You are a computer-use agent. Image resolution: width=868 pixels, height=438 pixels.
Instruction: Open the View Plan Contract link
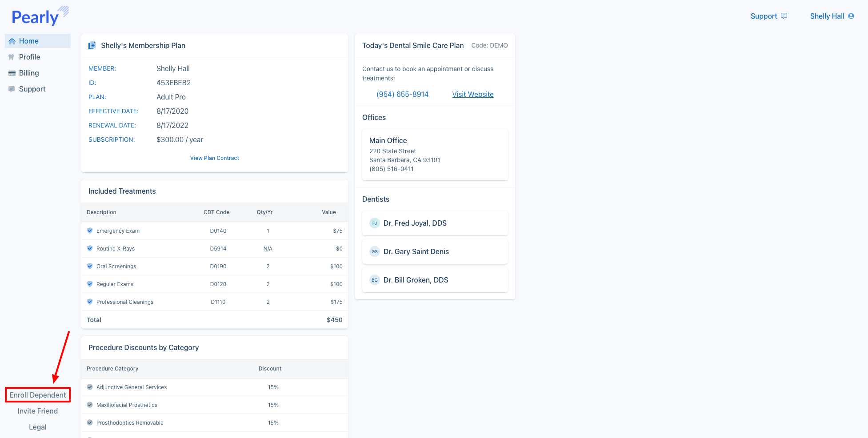click(214, 158)
